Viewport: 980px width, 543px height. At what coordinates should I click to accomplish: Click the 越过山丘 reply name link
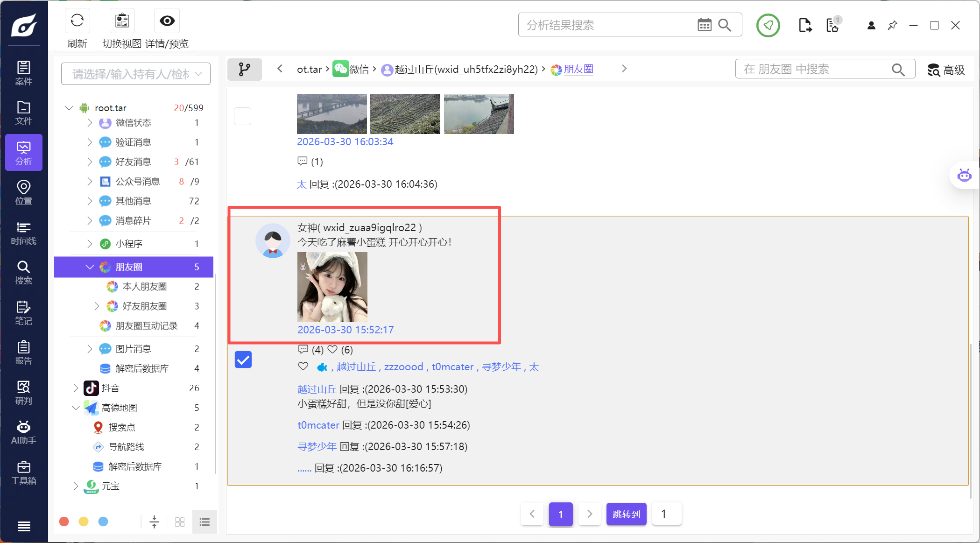pyautogui.click(x=317, y=389)
